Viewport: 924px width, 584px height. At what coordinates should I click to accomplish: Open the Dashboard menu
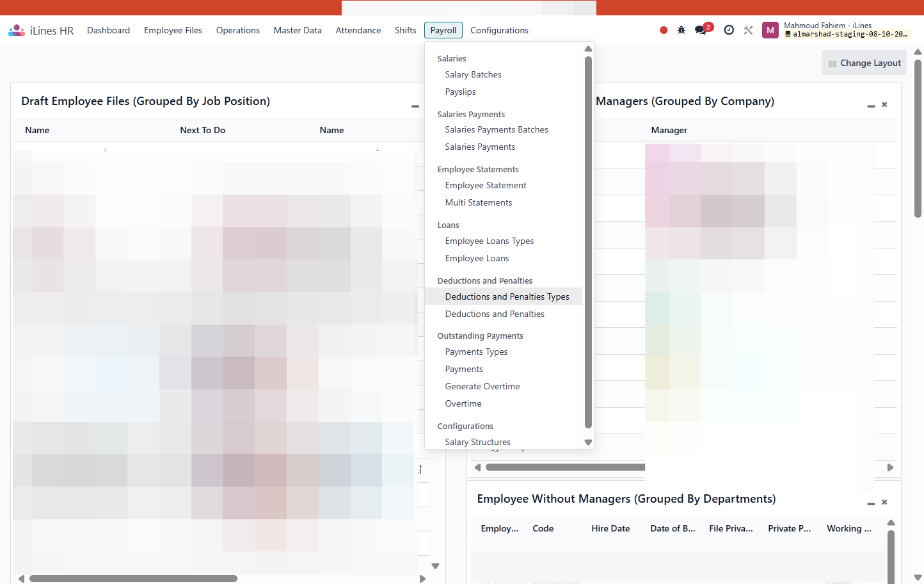coord(109,30)
